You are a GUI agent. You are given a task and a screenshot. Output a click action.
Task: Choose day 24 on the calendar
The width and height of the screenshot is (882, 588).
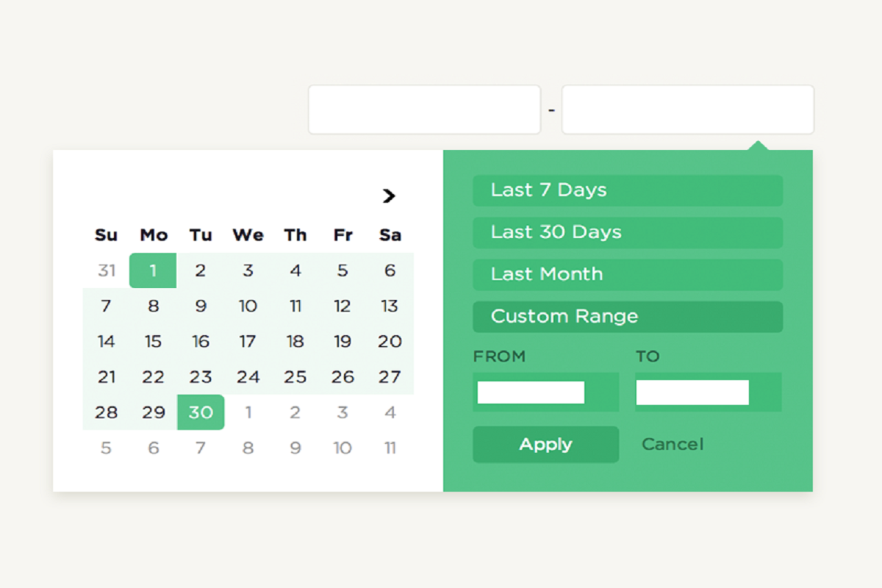click(x=248, y=377)
